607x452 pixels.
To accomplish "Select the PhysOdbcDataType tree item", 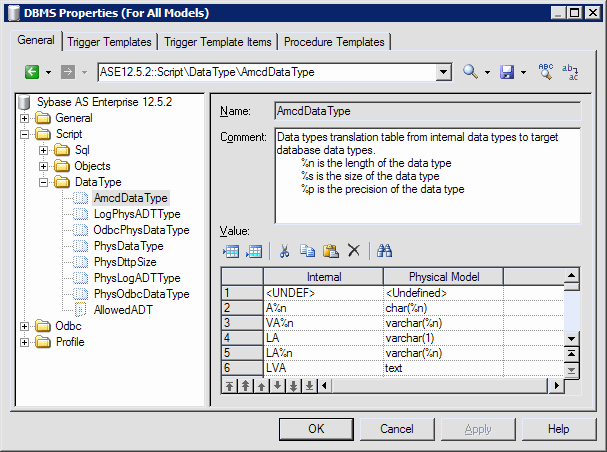I will (x=141, y=294).
